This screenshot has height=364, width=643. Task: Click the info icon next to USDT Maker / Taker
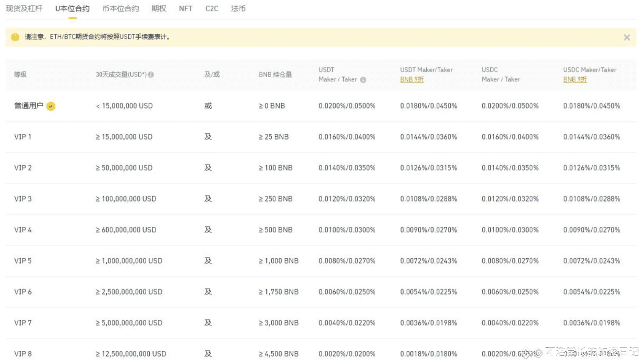click(363, 80)
